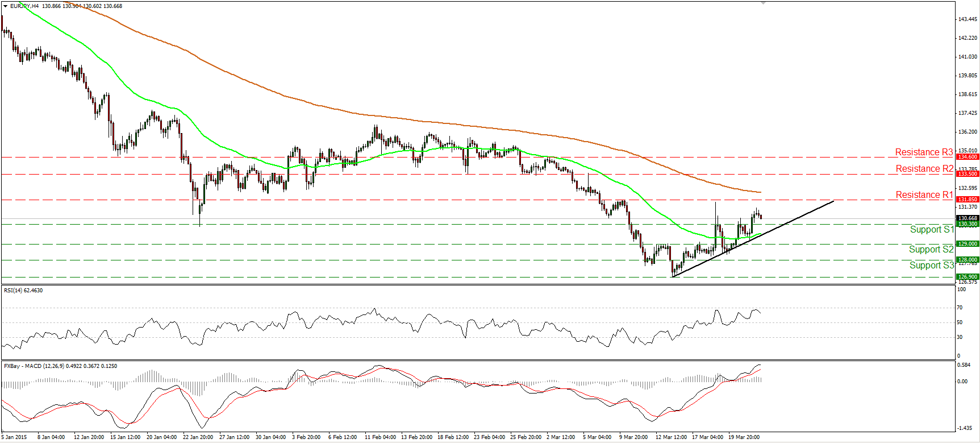The width and height of the screenshot is (980, 443).
Task: Click the EURJPY,H4 symbol title
Action: 24,6
